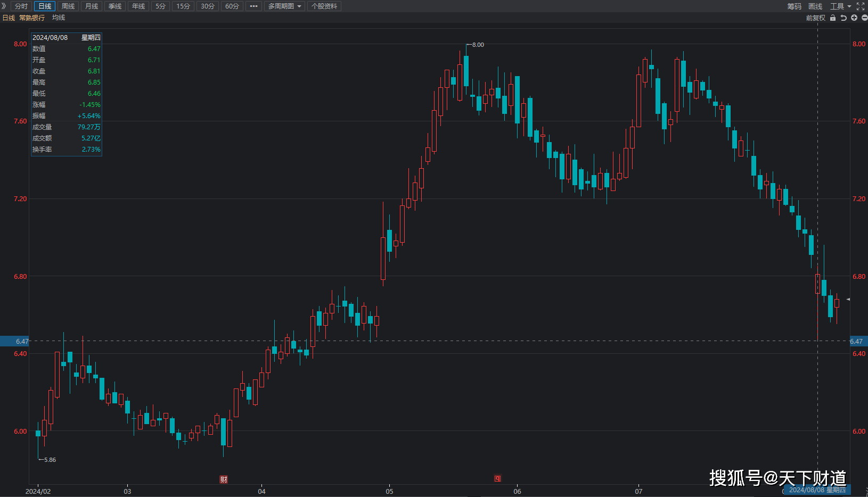
Task: Open more periods via ellipsis button
Action: (253, 6)
